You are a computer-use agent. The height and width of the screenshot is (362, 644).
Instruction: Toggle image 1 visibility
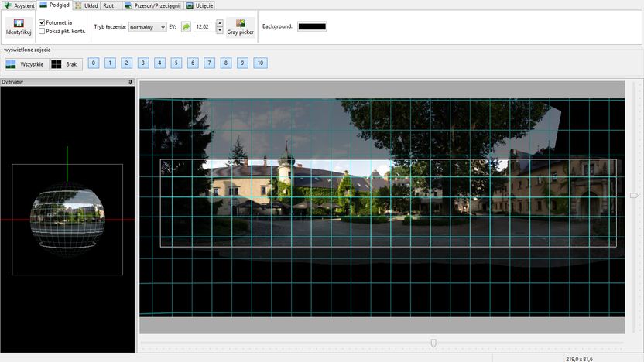110,63
